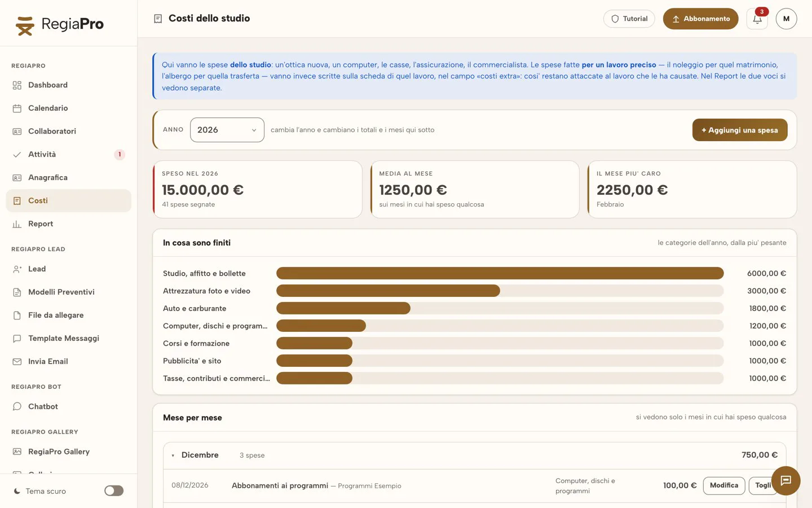This screenshot has width=812, height=508.
Task: Click the Chatbot speech bubble icon
Action: tap(17, 407)
